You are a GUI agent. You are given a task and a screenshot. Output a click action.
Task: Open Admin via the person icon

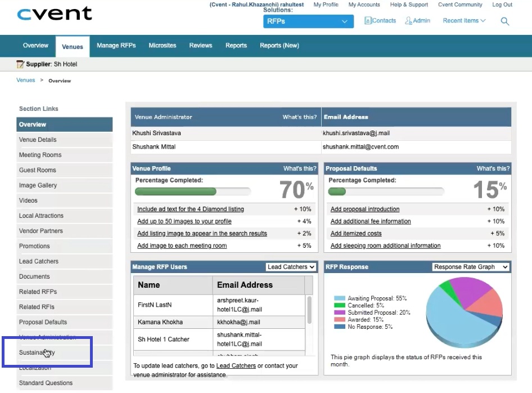click(409, 21)
